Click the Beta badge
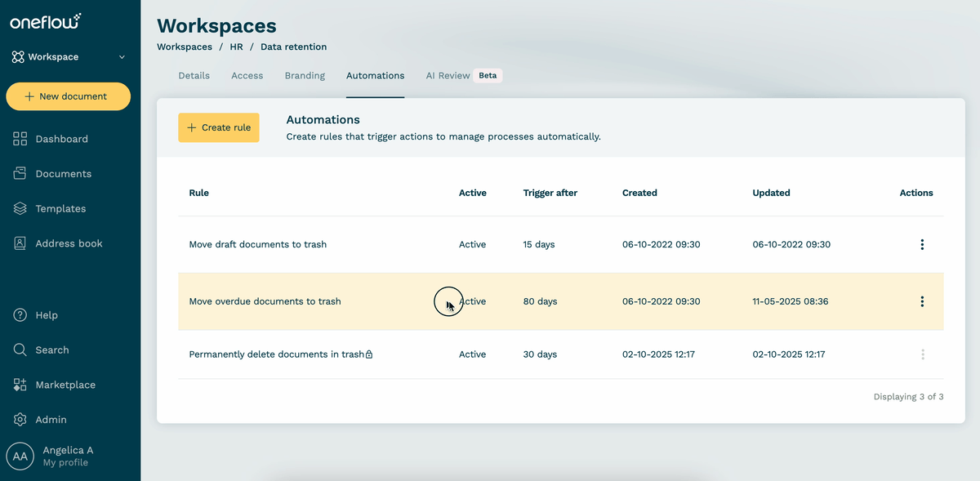 (488, 76)
